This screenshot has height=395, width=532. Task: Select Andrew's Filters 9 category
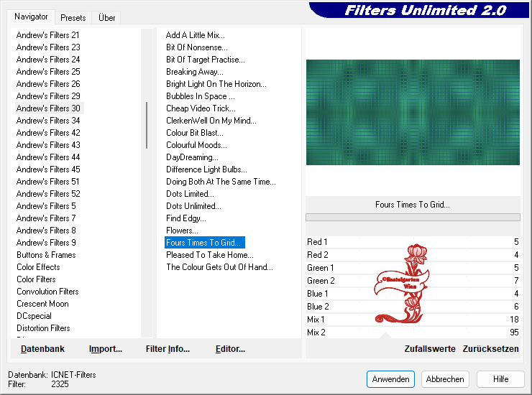point(46,243)
